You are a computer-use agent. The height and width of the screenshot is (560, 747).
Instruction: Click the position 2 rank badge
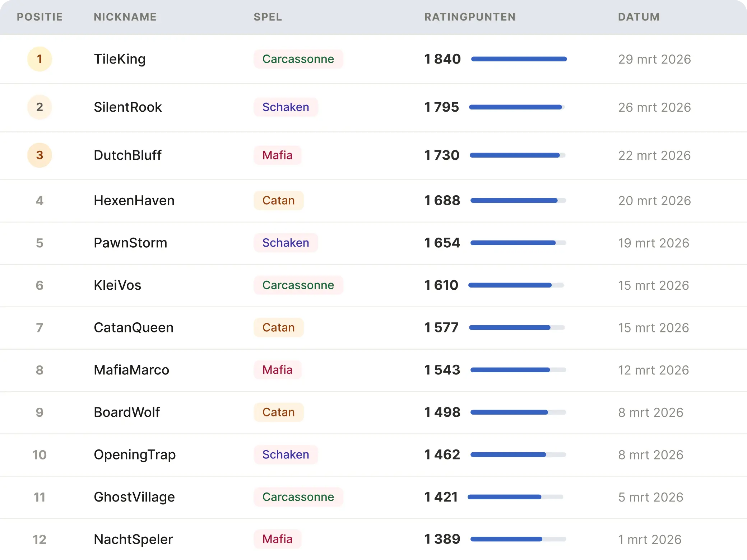(x=40, y=107)
